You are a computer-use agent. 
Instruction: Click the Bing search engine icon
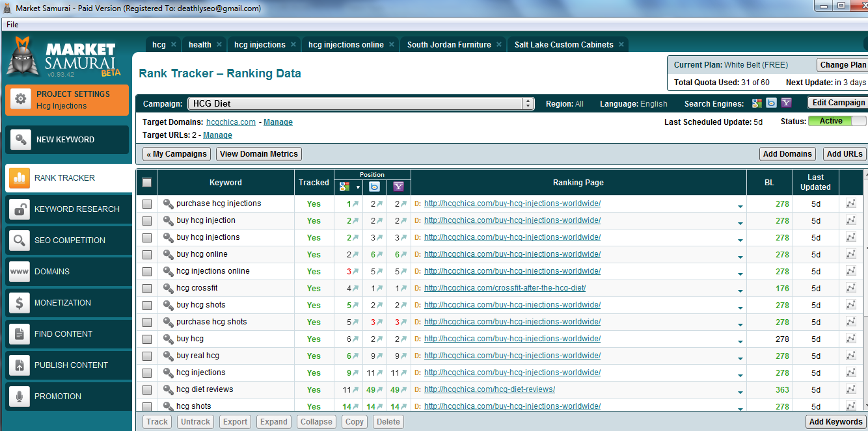click(x=771, y=103)
